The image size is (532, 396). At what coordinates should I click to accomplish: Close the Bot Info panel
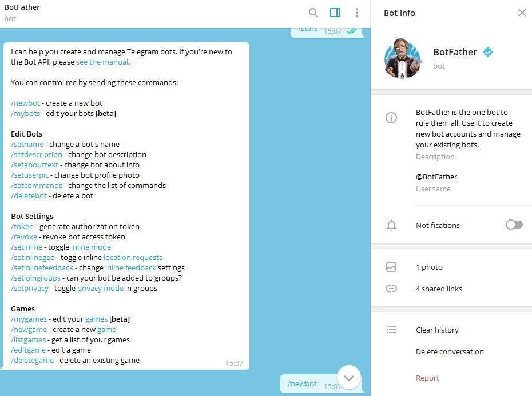[522, 13]
